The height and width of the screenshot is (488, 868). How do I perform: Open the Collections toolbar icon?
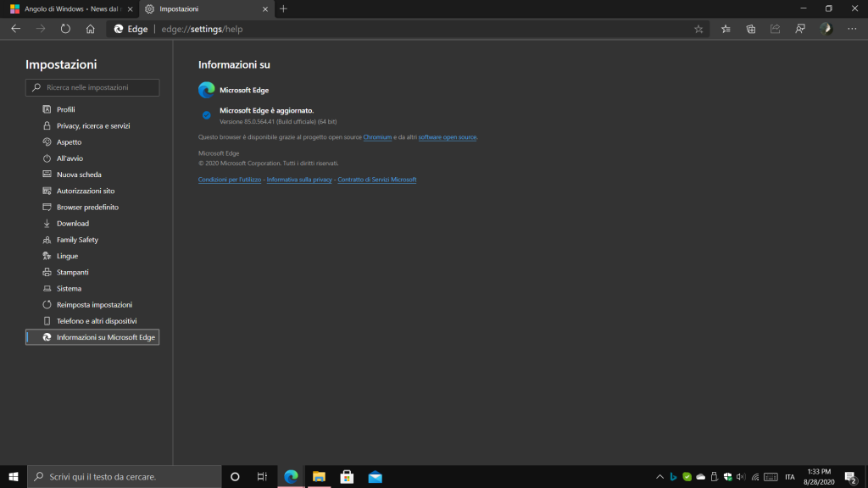[x=750, y=29]
